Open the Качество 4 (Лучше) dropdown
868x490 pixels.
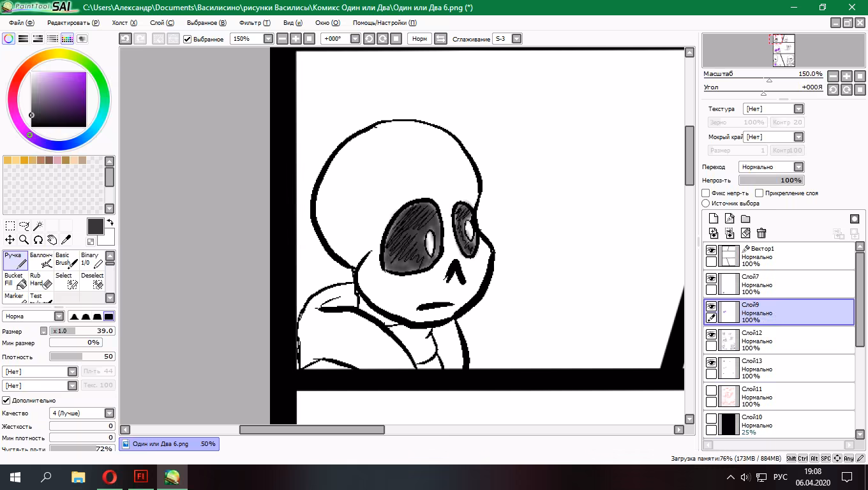point(110,413)
